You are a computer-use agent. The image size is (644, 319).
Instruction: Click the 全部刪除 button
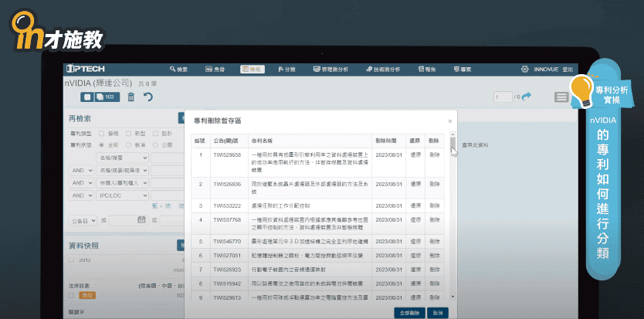coord(409,313)
